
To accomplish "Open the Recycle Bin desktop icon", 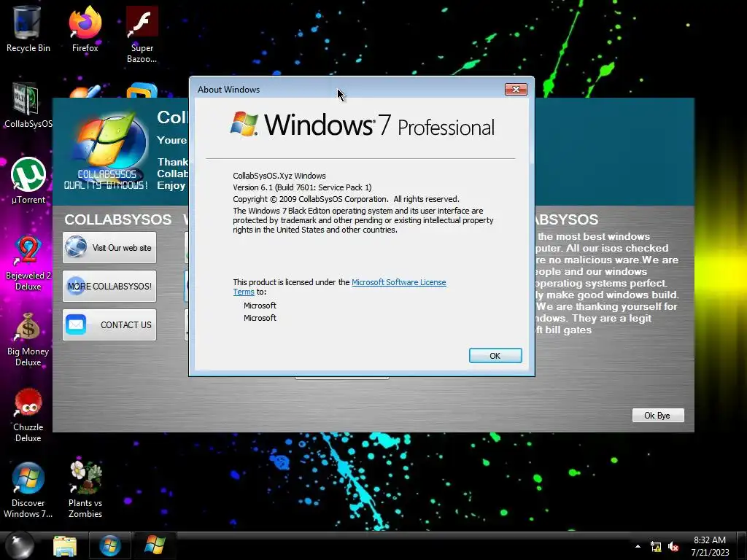I will 28,28.
